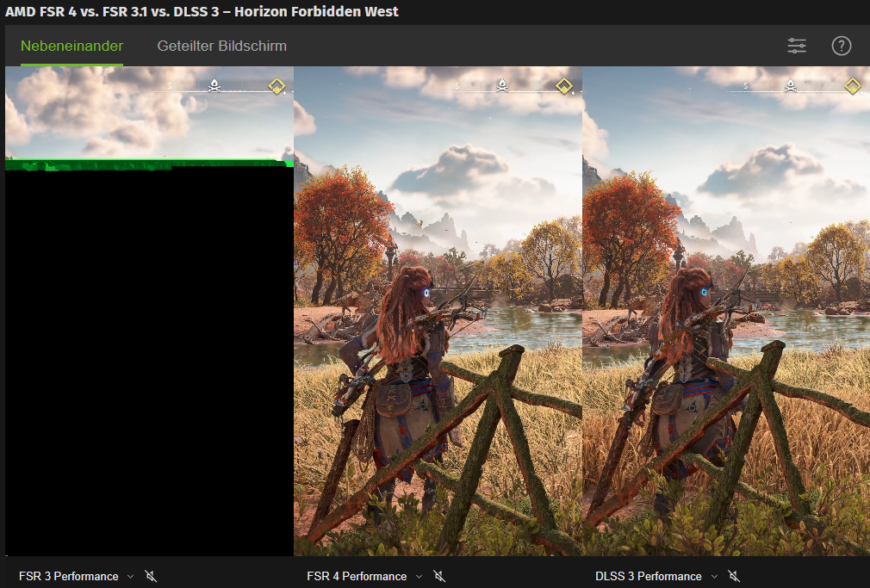Viewport: 870px width, 588px height.
Task: Switch to the Geteilter Bildschirm tab
Action: 222,46
